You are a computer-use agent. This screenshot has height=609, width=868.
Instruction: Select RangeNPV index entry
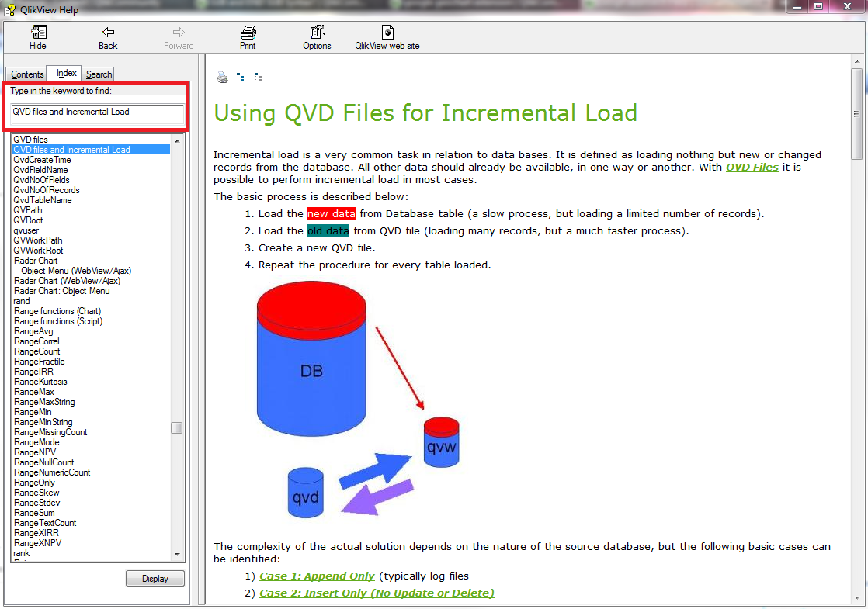[x=35, y=452]
